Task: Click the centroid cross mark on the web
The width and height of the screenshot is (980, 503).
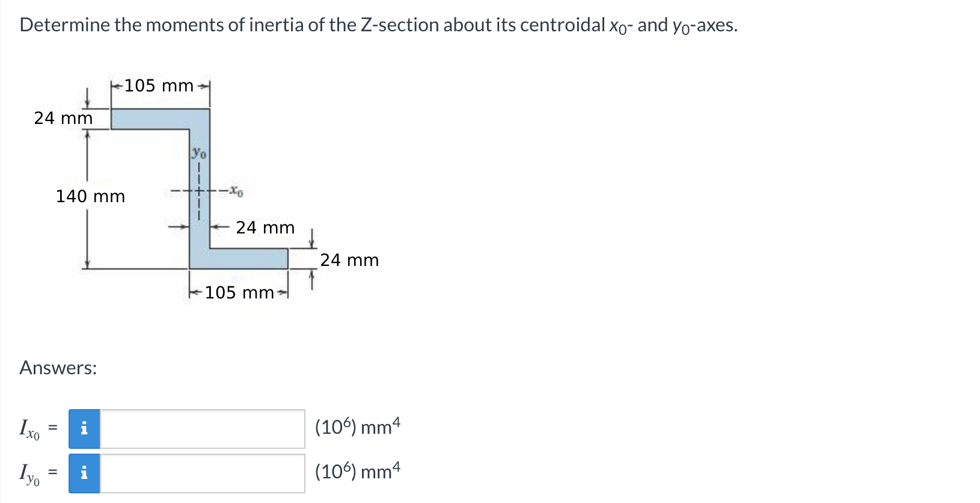Action: [198, 192]
